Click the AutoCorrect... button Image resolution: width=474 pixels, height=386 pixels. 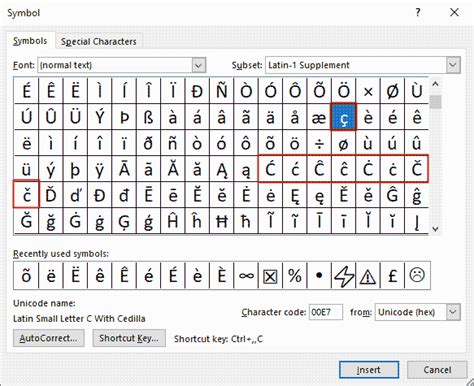[49, 338]
